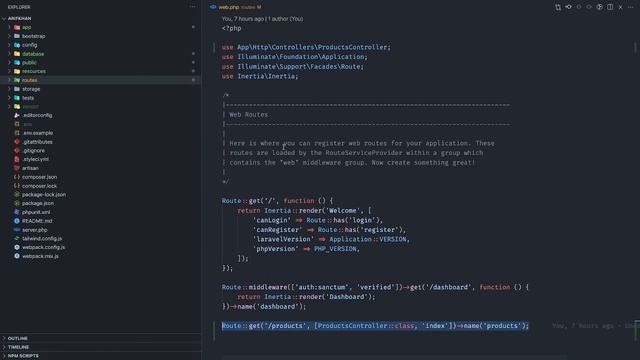Toggle file blame annotations icon
The height and width of the screenshot is (360, 640).
coord(600,7)
